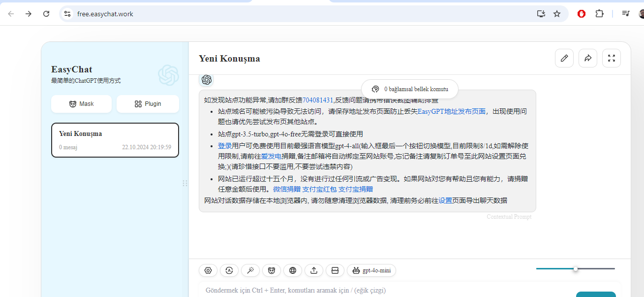Open the Mask button in sidebar
The image size is (644, 297).
click(82, 104)
